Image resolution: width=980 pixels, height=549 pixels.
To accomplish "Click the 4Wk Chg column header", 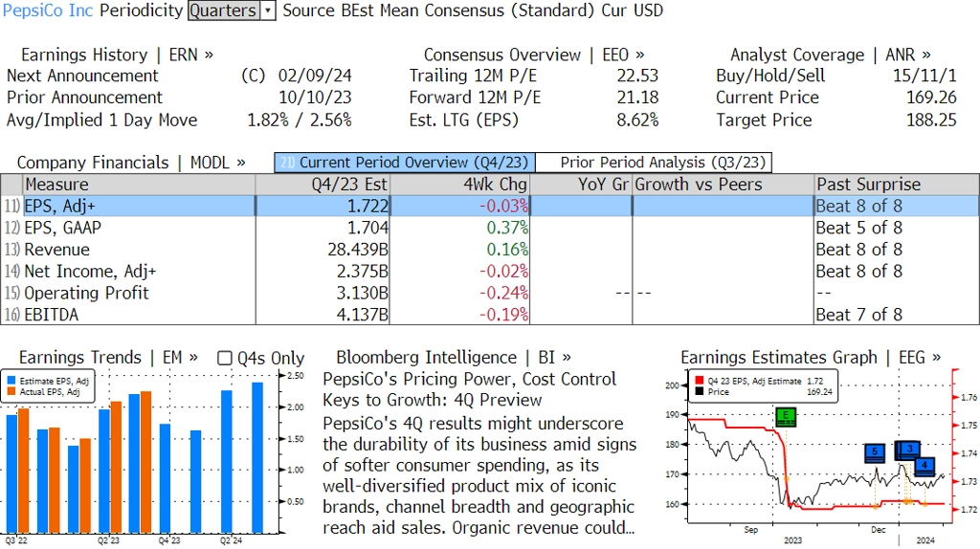I will coord(459,185).
